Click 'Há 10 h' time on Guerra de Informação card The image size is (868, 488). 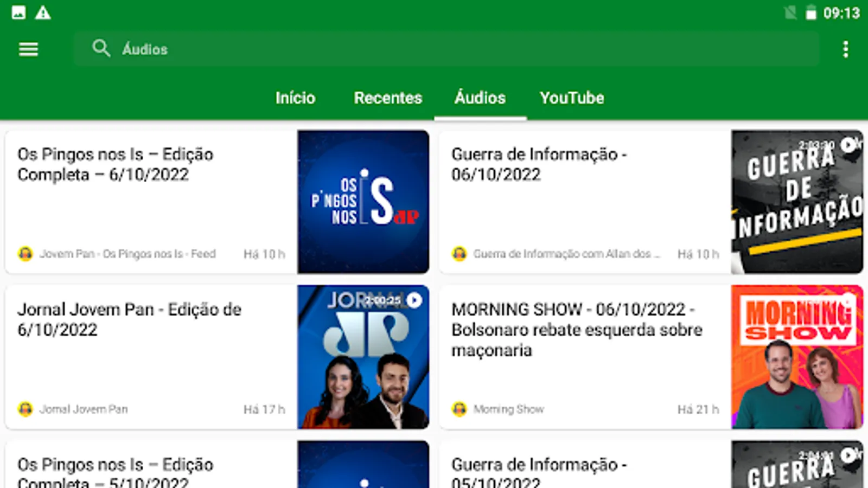[x=698, y=254]
